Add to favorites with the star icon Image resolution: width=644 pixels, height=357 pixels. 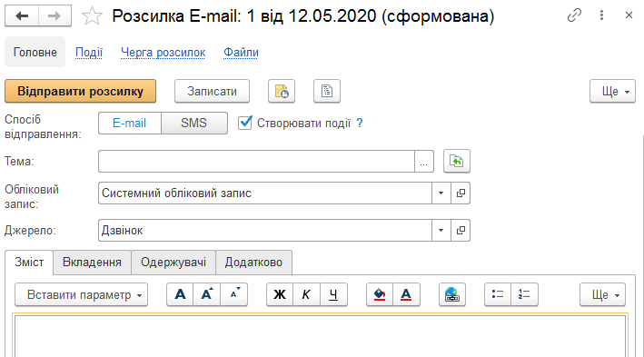92,16
